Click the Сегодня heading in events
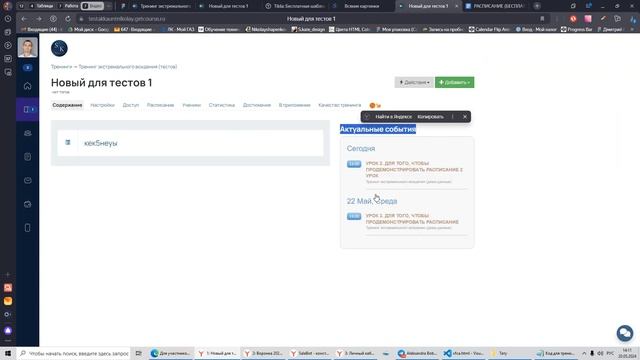This screenshot has height=360, width=640. (x=361, y=149)
